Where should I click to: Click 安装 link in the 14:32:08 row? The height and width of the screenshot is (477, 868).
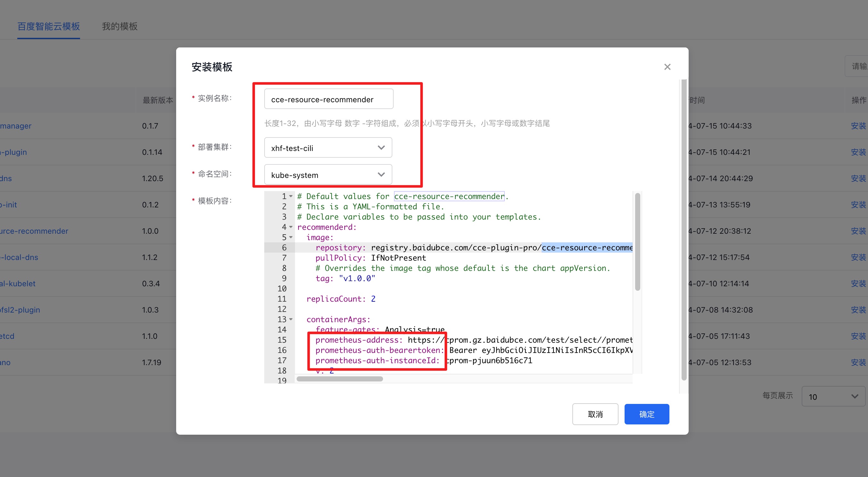[858, 310]
